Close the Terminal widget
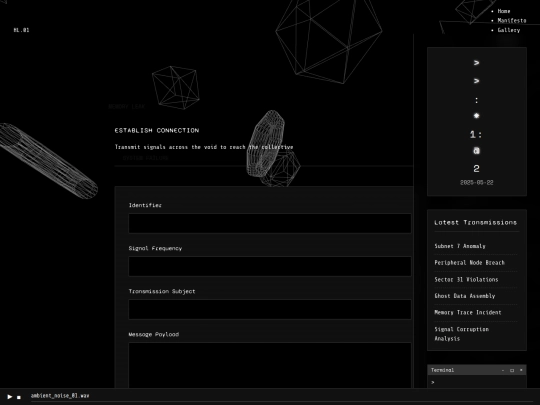540x405 pixels. (521, 370)
